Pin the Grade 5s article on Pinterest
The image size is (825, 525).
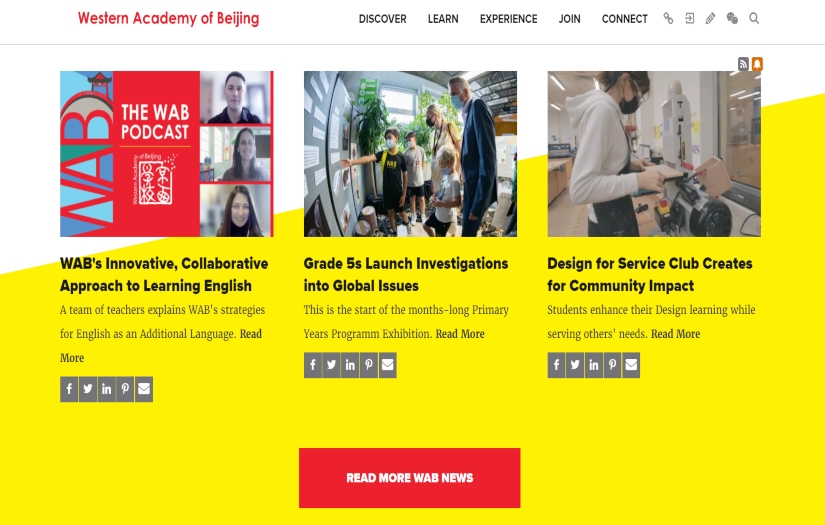pyautogui.click(x=369, y=365)
